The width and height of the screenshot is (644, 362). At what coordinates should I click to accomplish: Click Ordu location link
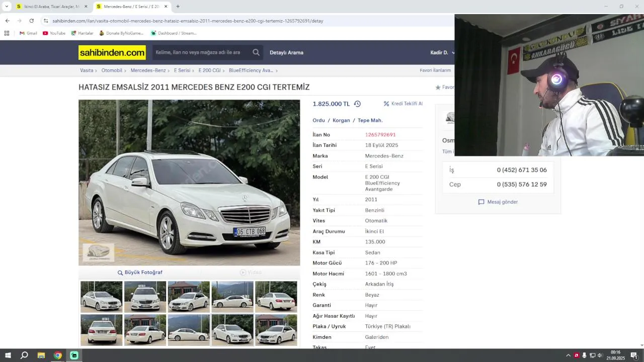(318, 120)
